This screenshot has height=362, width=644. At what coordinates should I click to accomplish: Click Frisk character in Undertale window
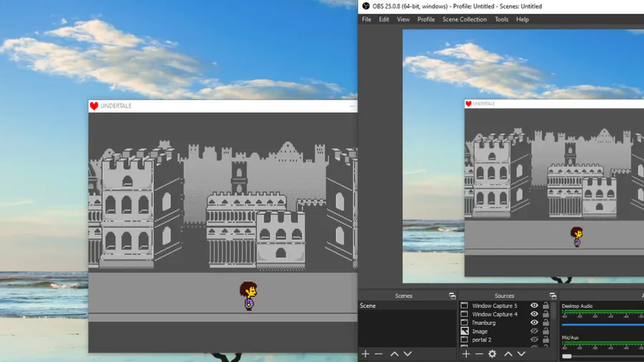pyautogui.click(x=248, y=296)
